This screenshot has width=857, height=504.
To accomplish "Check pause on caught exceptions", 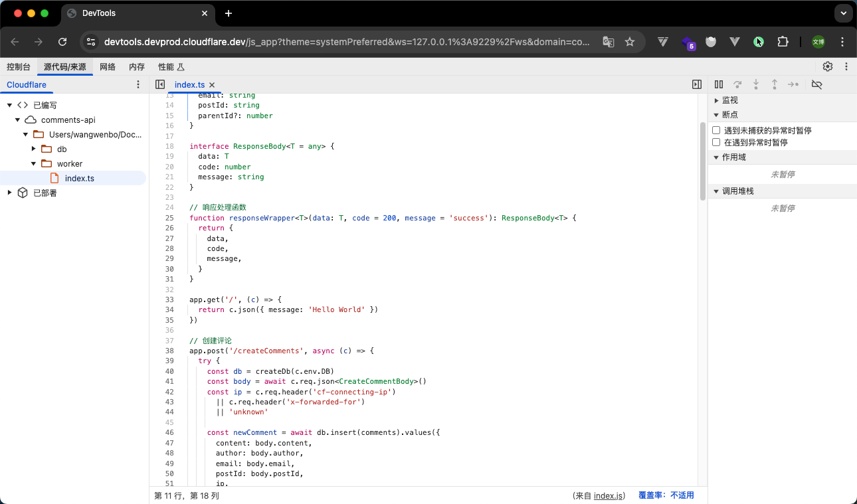I will click(x=716, y=141).
